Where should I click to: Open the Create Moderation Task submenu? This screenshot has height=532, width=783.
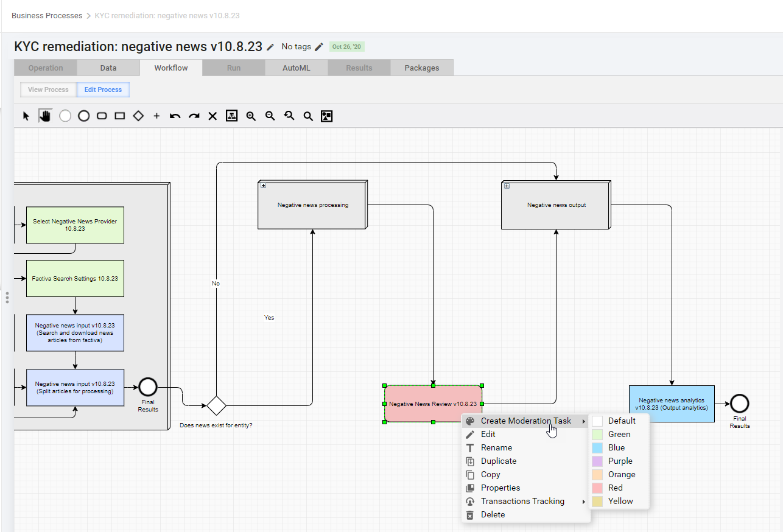[526, 421]
